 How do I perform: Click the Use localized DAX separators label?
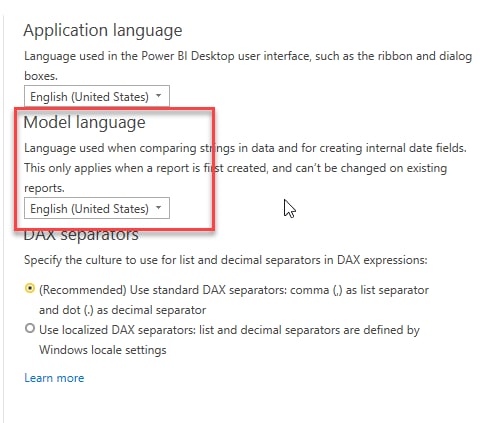pyautogui.click(x=229, y=340)
